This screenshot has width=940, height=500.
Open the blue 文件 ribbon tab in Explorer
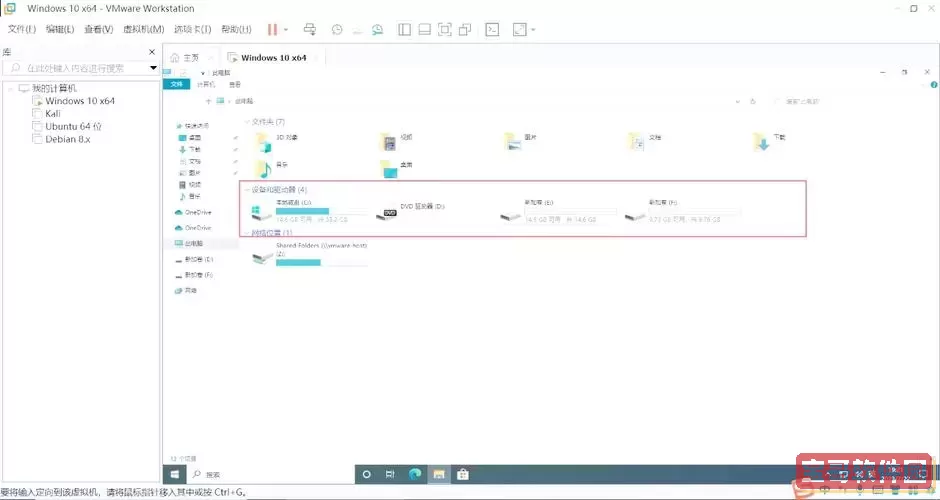click(176, 85)
